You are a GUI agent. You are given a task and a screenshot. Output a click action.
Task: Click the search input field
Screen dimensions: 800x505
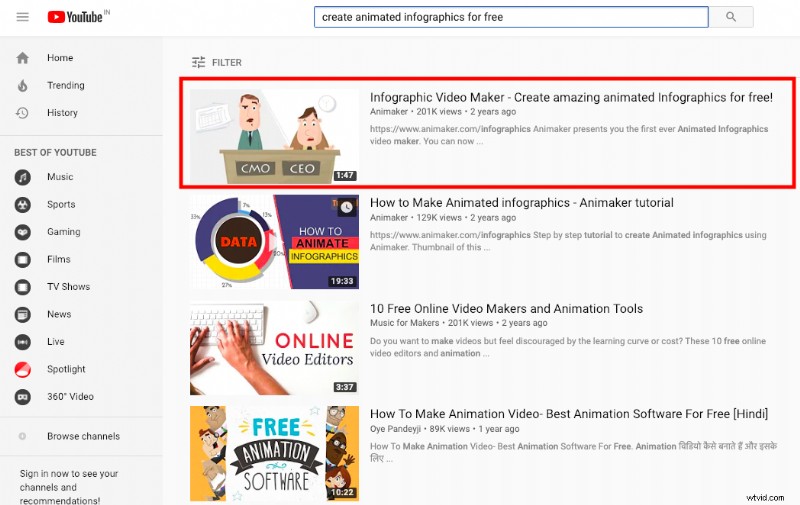511,17
